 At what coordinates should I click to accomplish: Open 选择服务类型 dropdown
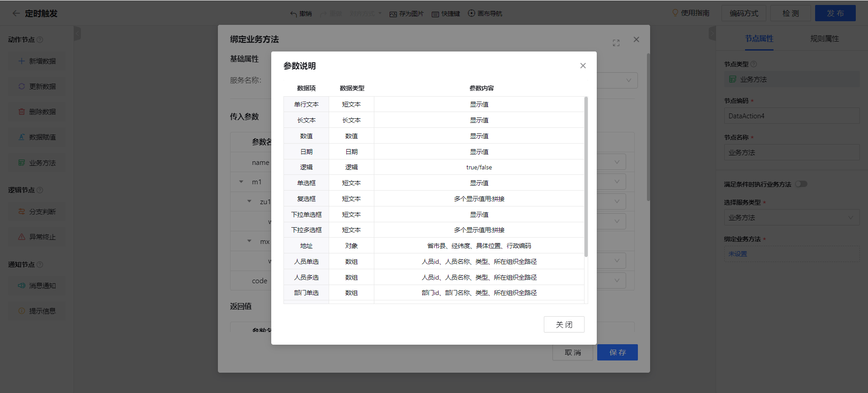(792, 218)
